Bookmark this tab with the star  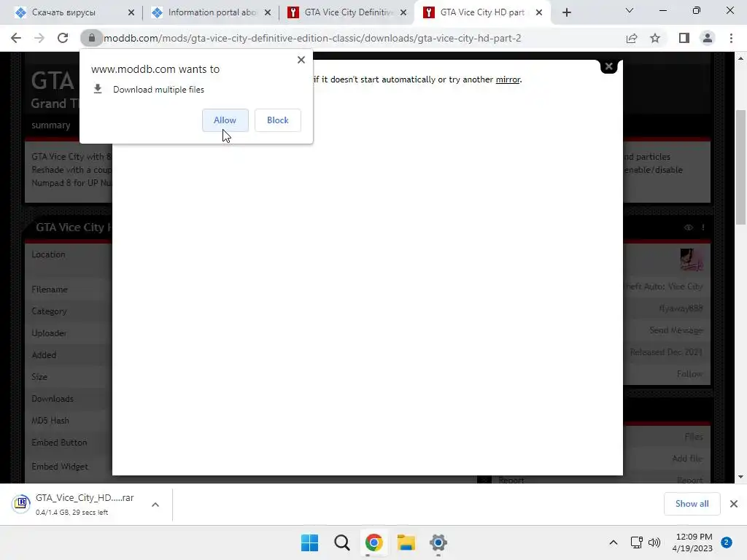coord(656,38)
